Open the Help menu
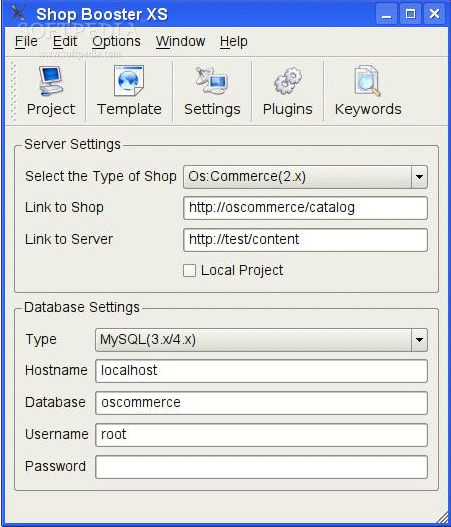The image size is (451, 527). pyautogui.click(x=234, y=42)
